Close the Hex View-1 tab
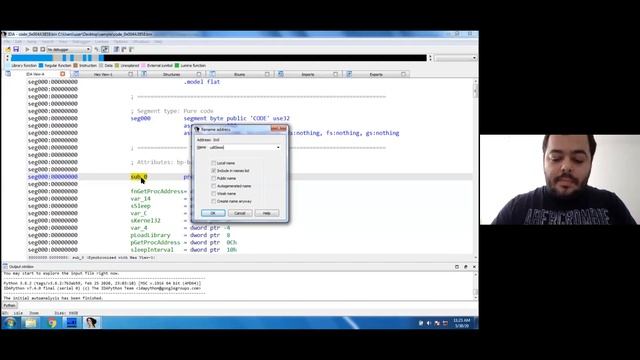Viewport: 640px width, 360px height. [131, 74]
